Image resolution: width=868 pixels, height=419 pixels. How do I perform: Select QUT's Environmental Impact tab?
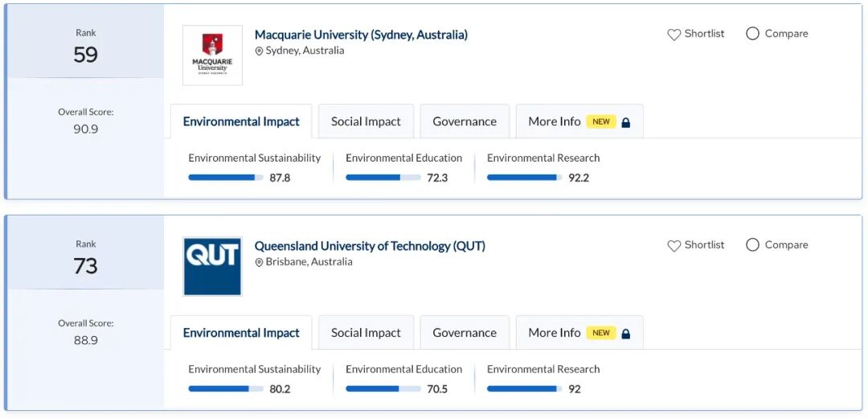click(241, 333)
